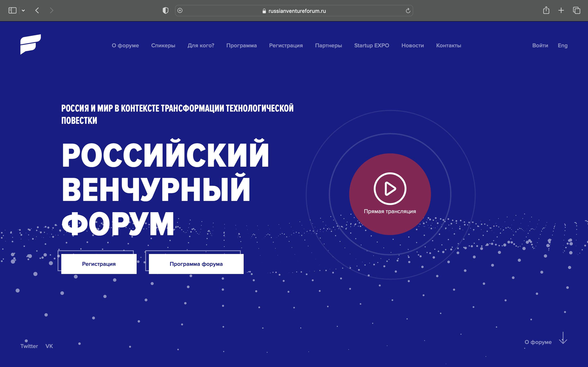Image resolution: width=588 pixels, height=367 pixels.
Task: Open the Share sheet icon
Action: point(546,10)
